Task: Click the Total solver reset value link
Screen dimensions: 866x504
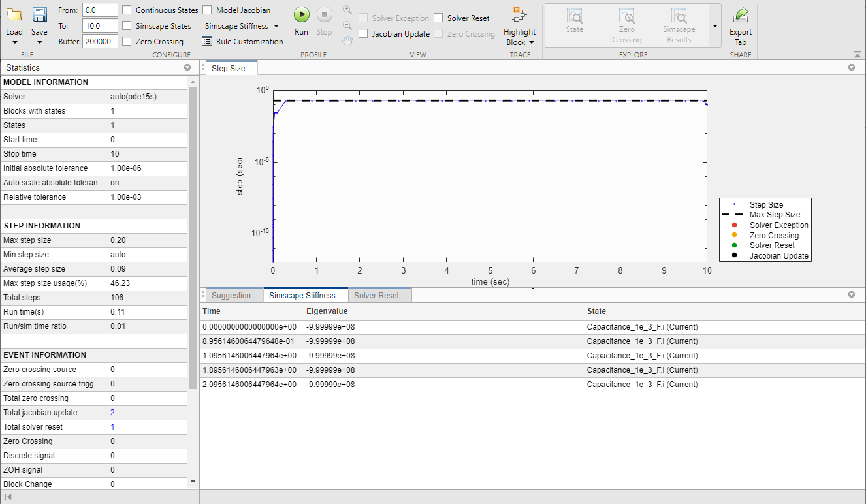Action: point(112,427)
